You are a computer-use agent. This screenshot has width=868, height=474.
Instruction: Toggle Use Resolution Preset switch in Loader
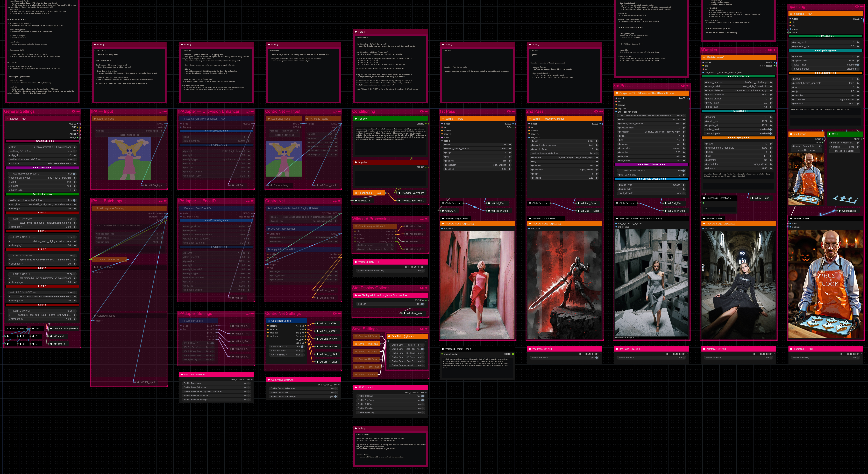pos(74,174)
